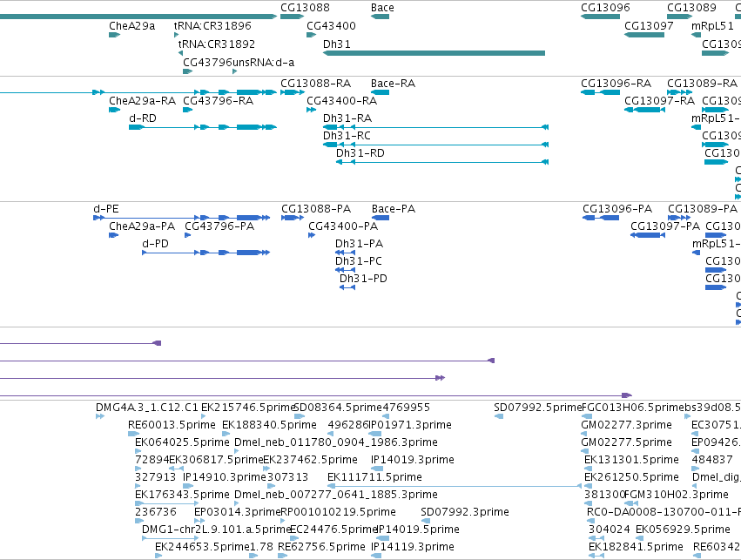The image size is (741, 560).
Task: Select the CG13096 gene label
Action: 605,8
